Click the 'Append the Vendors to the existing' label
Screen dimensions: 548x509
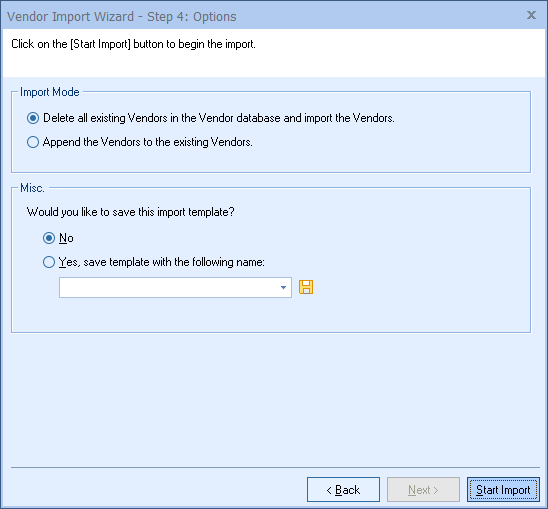coord(147,142)
